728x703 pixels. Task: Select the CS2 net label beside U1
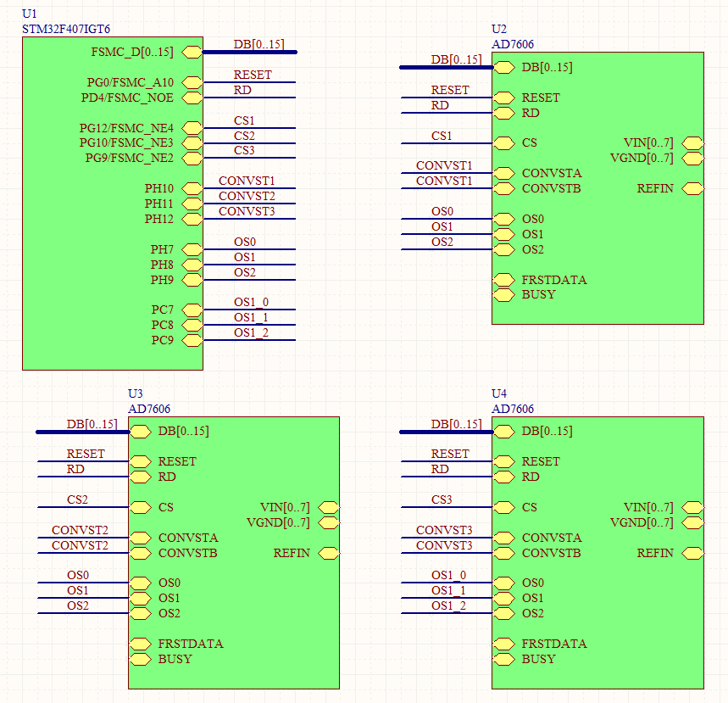click(x=244, y=136)
